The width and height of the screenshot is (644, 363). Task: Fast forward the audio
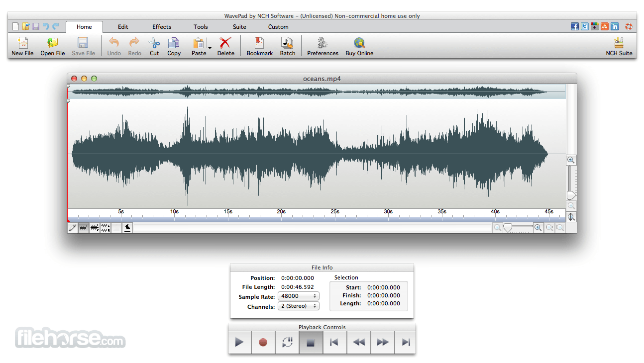tap(383, 342)
